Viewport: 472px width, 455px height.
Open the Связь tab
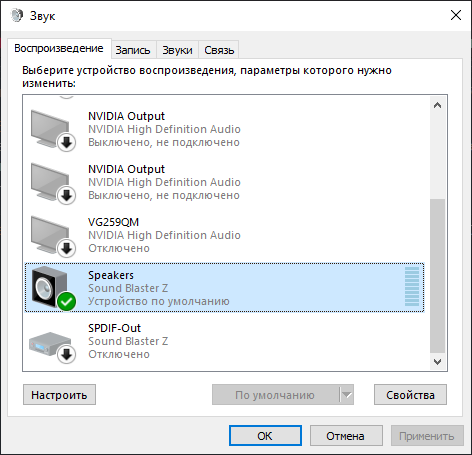click(219, 50)
